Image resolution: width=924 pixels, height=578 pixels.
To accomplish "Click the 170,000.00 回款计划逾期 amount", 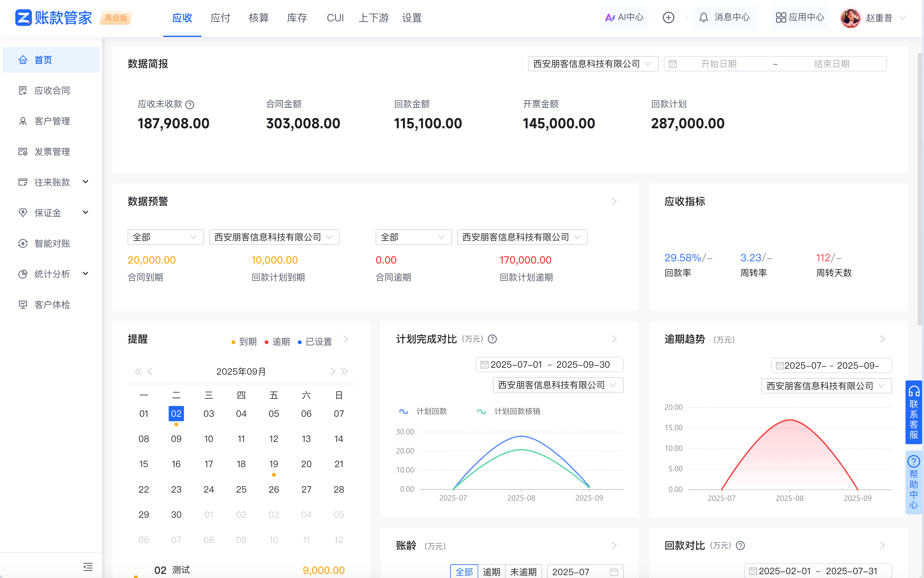I will (x=525, y=260).
